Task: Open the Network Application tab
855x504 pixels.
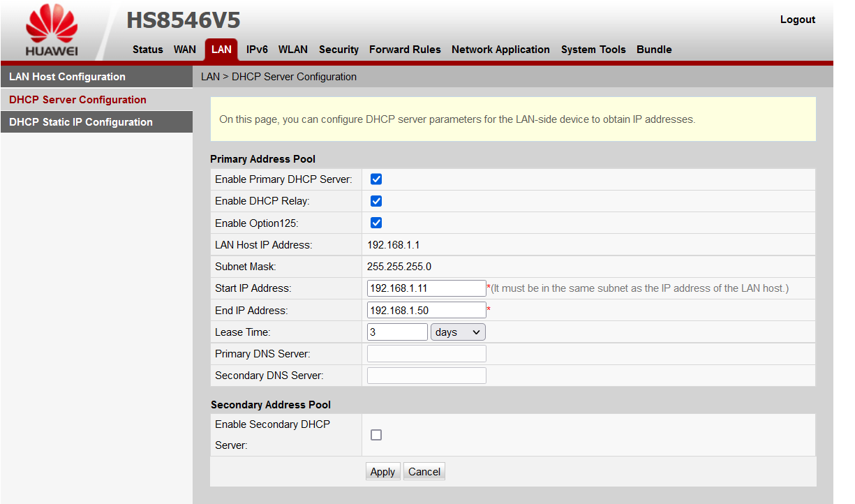Action: [x=500, y=50]
